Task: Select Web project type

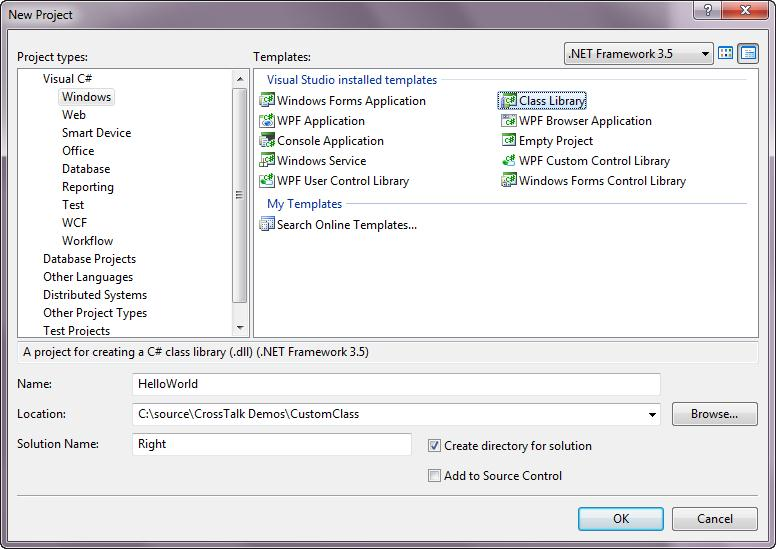Action: pos(74,115)
